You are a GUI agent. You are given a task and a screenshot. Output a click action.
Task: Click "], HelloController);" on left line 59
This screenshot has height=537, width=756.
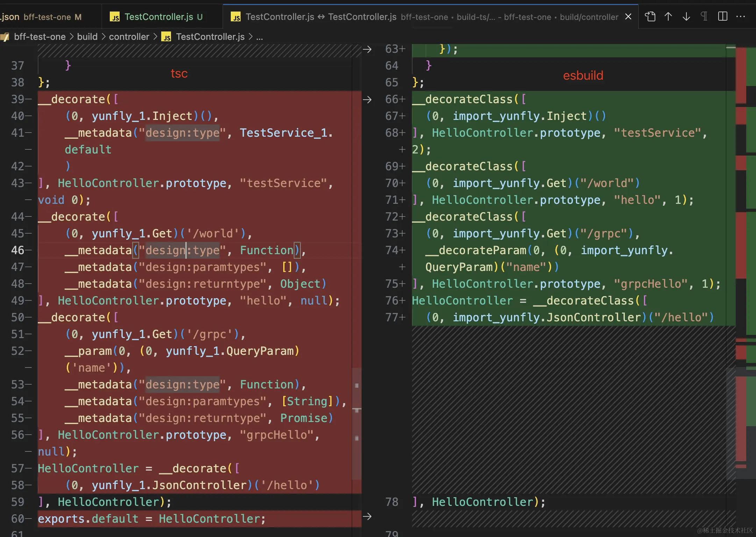(x=105, y=502)
